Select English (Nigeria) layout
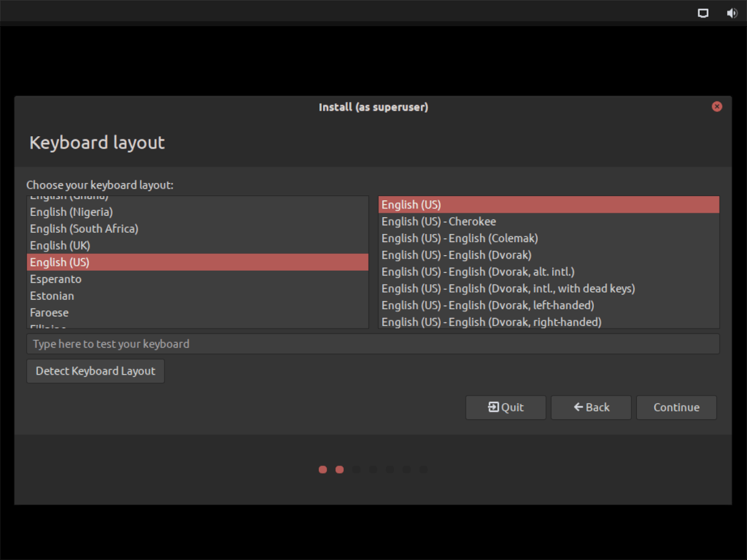 tap(72, 212)
